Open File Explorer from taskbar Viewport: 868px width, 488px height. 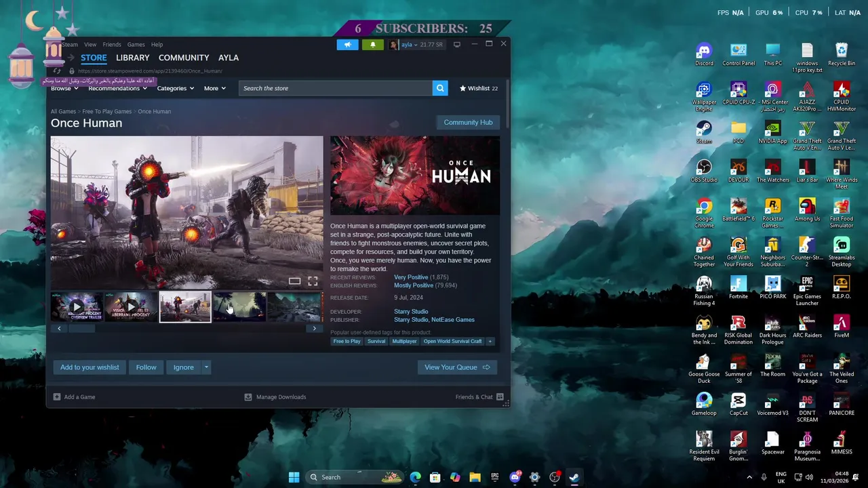coord(475,477)
